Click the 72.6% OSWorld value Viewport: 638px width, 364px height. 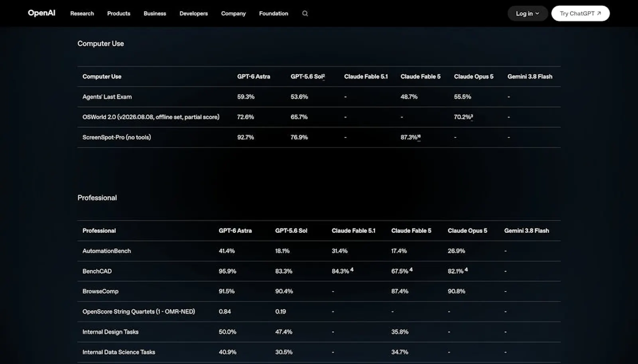click(246, 117)
